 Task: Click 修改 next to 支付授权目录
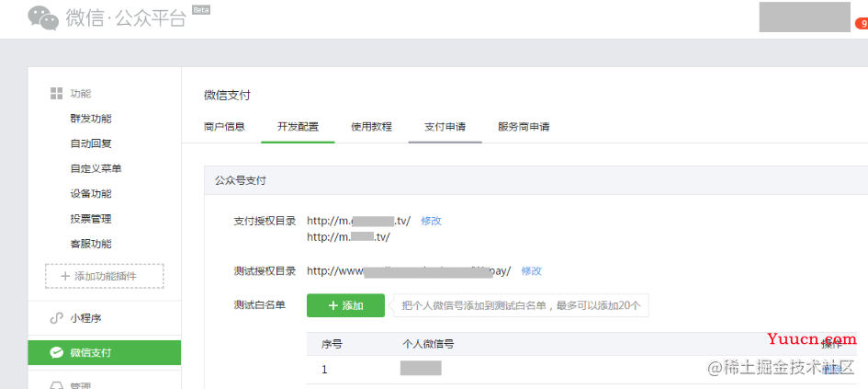pyautogui.click(x=431, y=221)
